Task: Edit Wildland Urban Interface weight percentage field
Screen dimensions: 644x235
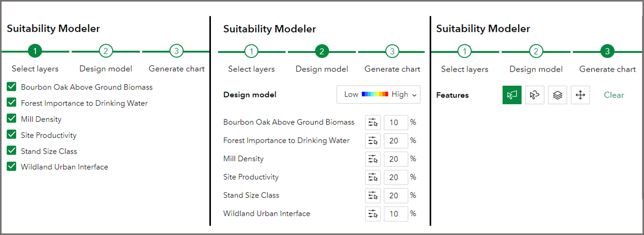Action: (x=396, y=214)
